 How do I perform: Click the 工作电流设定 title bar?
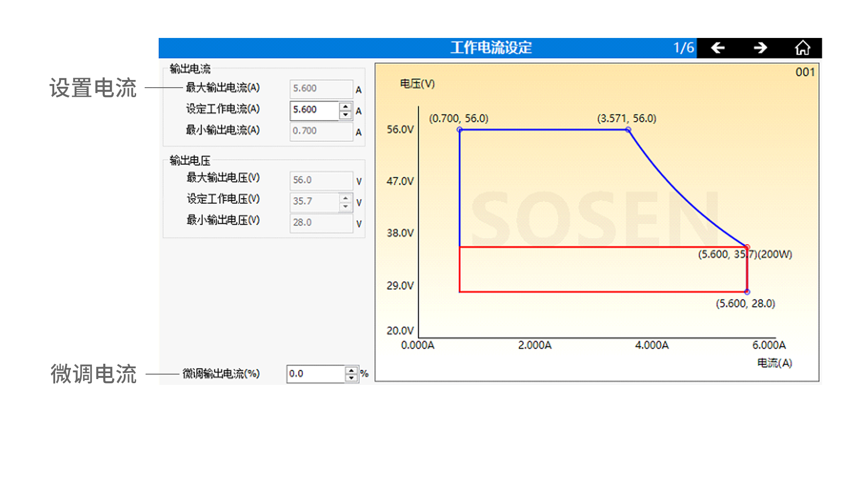pyautogui.click(x=491, y=47)
